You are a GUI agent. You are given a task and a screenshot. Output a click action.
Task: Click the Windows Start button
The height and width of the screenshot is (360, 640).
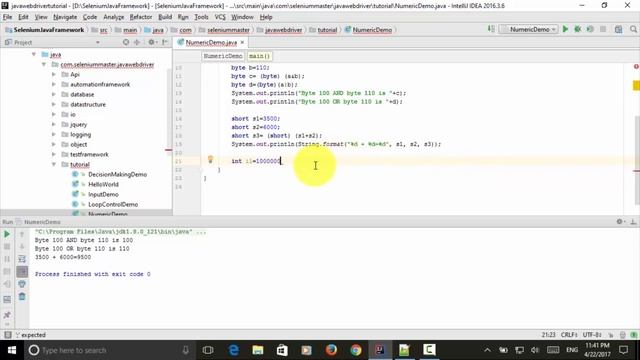point(12,350)
